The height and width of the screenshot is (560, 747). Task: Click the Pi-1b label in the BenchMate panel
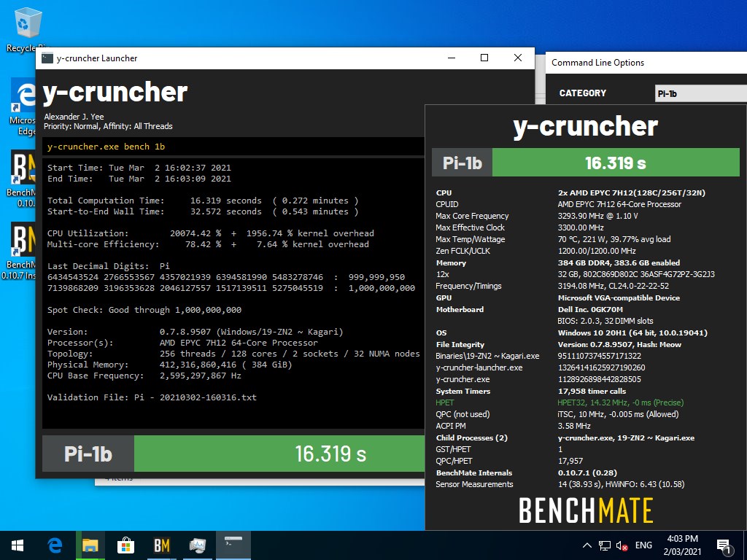tap(462, 163)
